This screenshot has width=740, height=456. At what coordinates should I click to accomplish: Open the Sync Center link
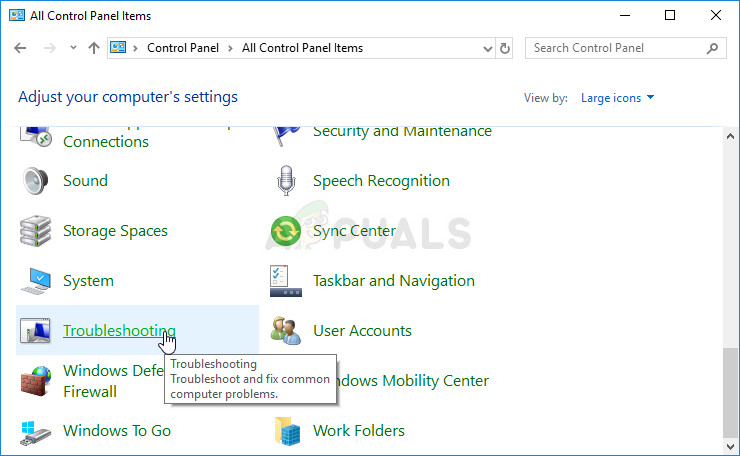click(x=354, y=231)
